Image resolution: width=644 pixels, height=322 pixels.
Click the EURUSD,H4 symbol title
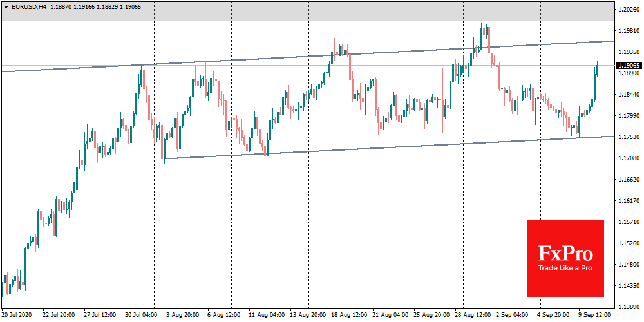tap(32, 6)
